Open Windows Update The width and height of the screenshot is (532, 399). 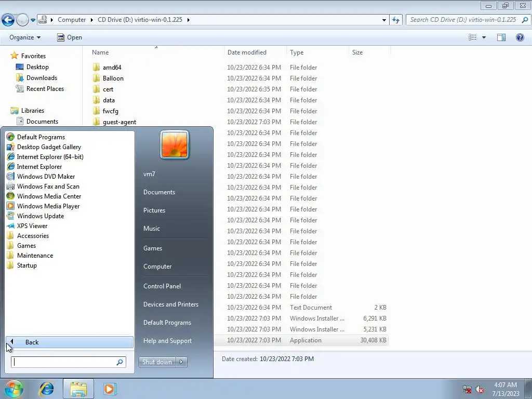[x=41, y=216]
